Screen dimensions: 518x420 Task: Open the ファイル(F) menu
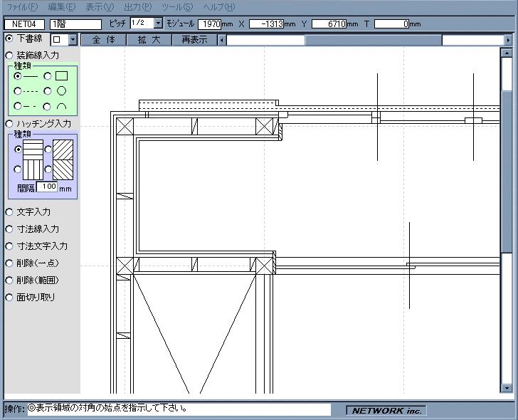pos(23,7)
